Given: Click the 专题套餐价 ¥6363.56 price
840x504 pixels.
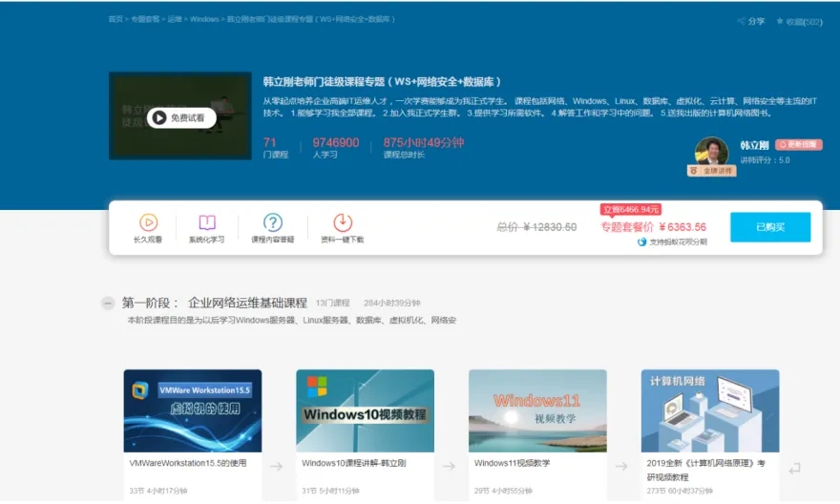Looking at the screenshot, I should point(654,227).
